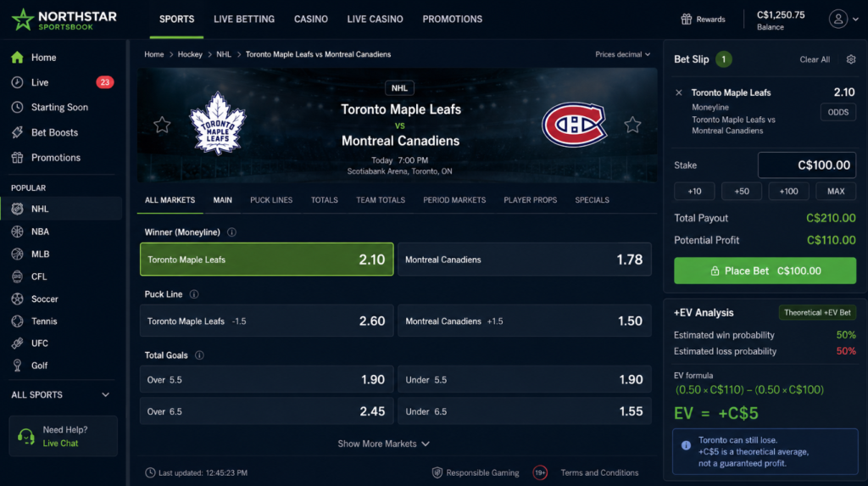The image size is (868, 486).
Task: Add +50 to the stake
Action: pos(742,191)
